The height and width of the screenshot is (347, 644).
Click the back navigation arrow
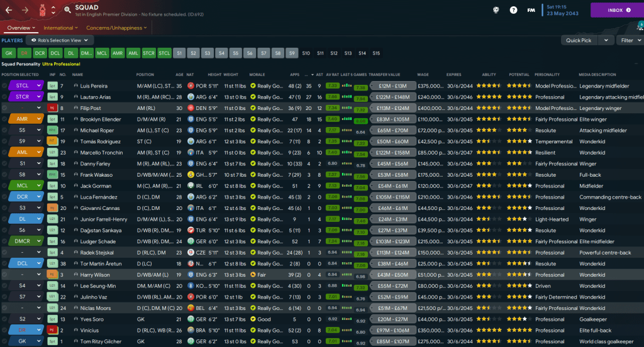click(x=9, y=10)
